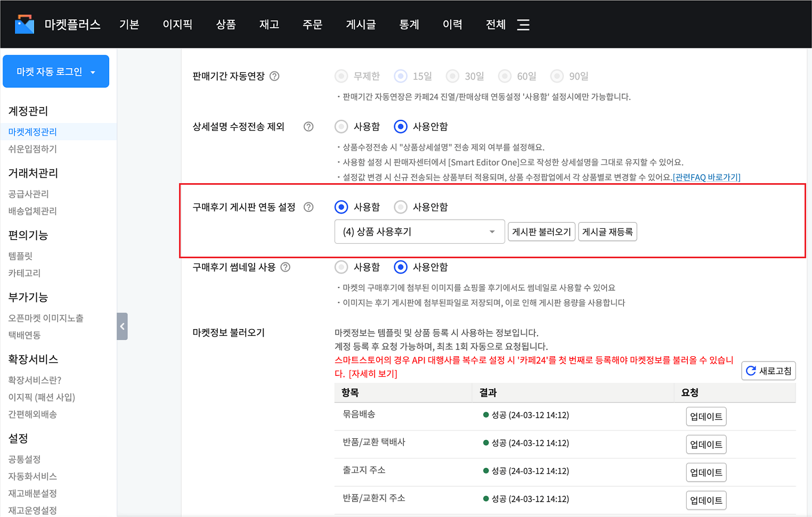Choose 사용안함 for 상세설명 수정전송 제외

coord(401,127)
